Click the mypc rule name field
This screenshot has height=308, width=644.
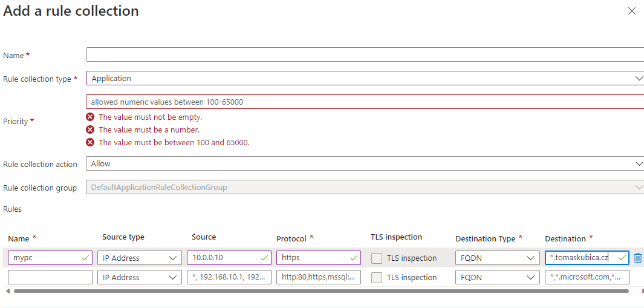pos(44,258)
